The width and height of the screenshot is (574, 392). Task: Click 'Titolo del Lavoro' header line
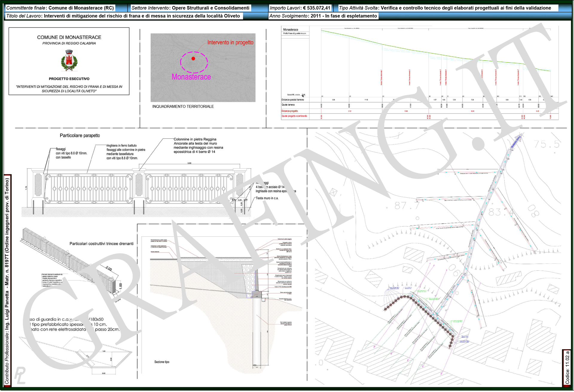123,16
